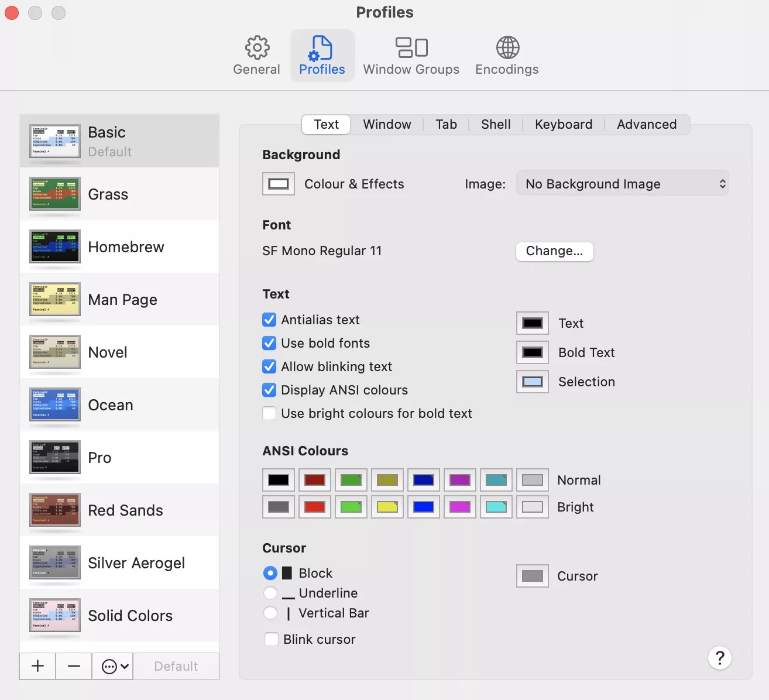
Task: Click the minus icon to remove profile
Action: pyautogui.click(x=74, y=666)
